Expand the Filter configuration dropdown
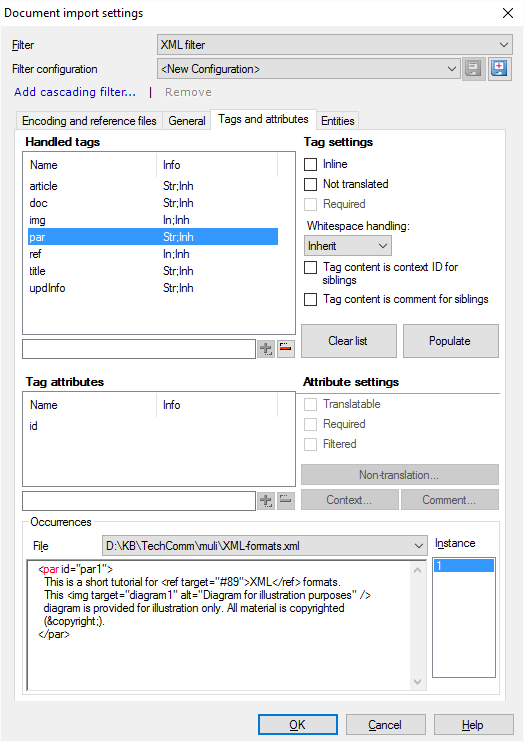 click(x=309, y=69)
